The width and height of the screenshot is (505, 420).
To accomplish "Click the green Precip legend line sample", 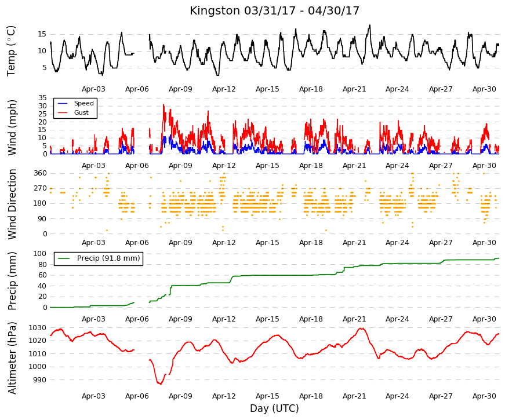I will coord(64,258).
